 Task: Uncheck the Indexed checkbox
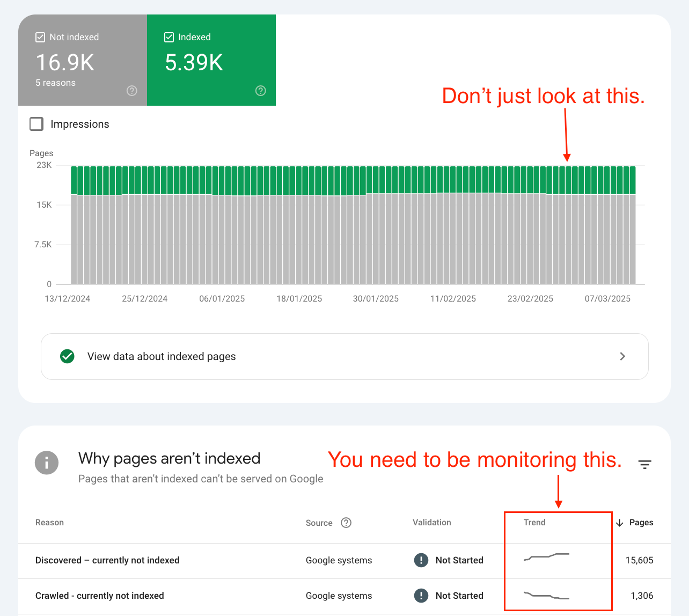pyautogui.click(x=169, y=37)
